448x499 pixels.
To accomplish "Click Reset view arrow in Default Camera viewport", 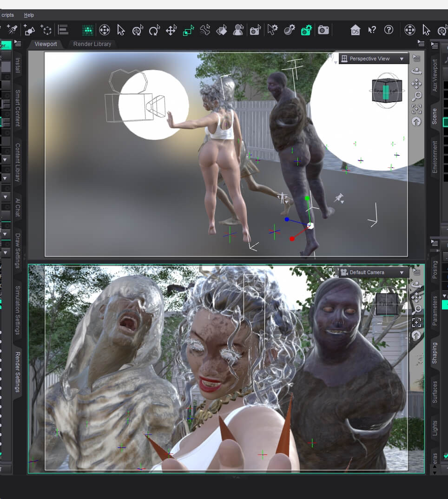I will (x=416, y=335).
